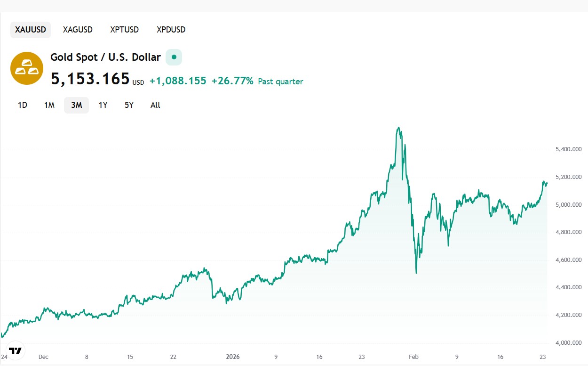
Task: Click the Feb label on the time axis
Action: click(x=413, y=357)
